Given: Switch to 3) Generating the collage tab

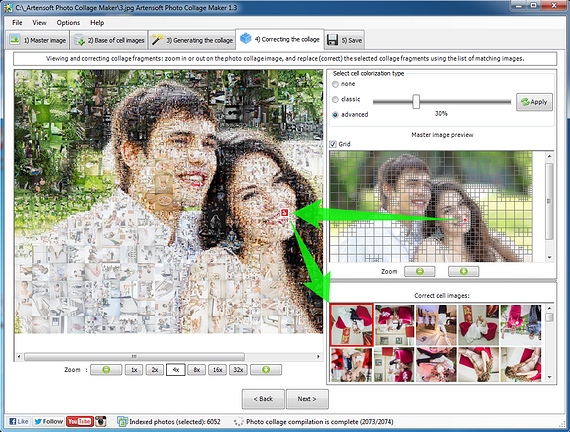Looking at the screenshot, I should (x=192, y=40).
